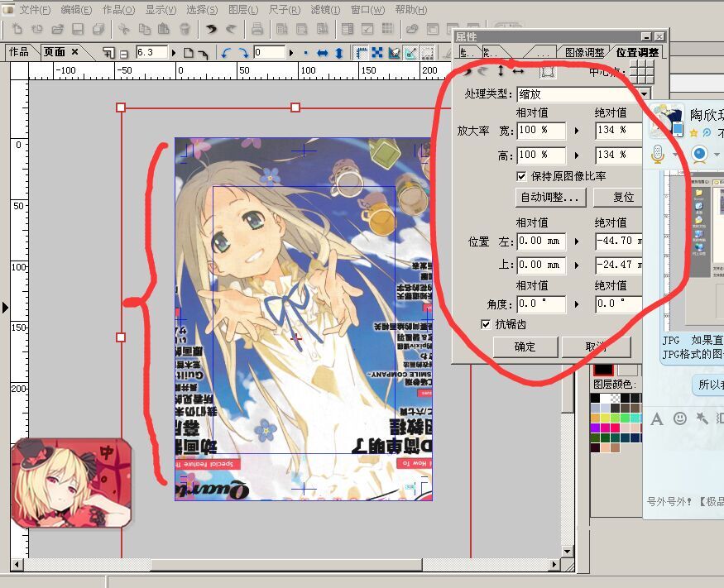This screenshot has height=588, width=724.
Task: Click the save all icon
Action: [98, 29]
